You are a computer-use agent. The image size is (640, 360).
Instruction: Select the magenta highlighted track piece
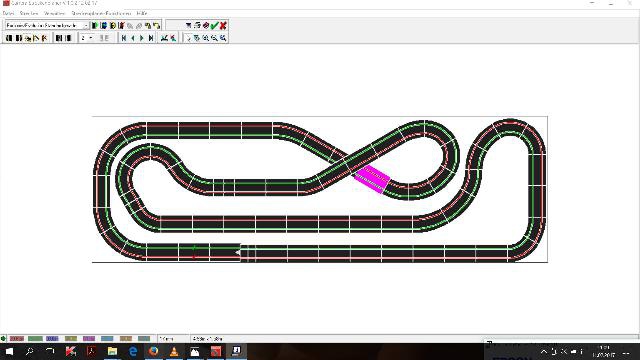coord(372,179)
